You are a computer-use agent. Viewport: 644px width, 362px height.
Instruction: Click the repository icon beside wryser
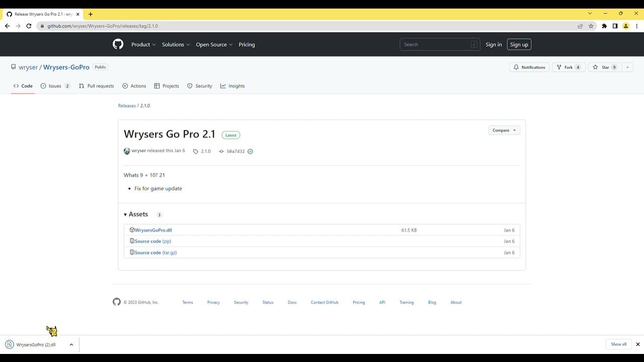14,67
